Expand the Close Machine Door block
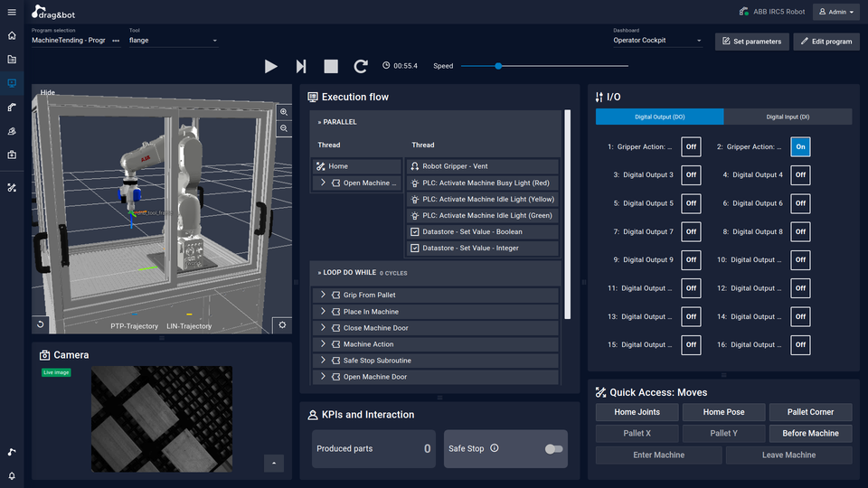 [323, 327]
